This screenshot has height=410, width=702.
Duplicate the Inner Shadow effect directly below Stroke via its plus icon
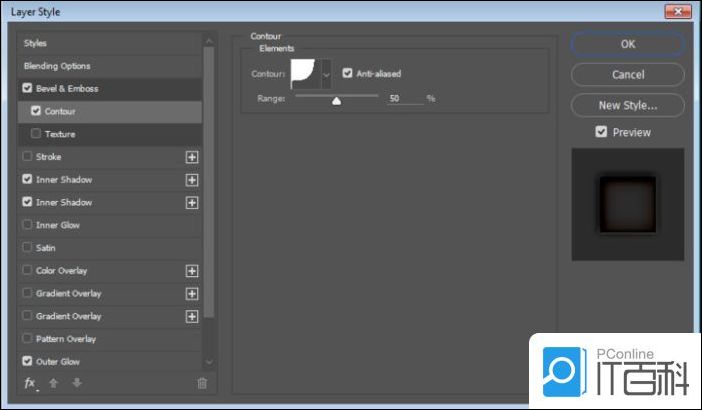coord(192,180)
